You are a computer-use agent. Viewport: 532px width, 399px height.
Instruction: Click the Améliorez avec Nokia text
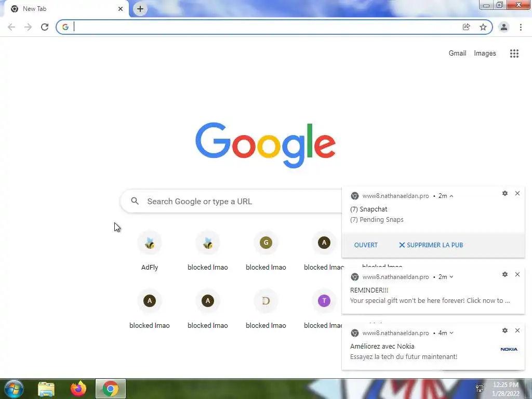coord(382,347)
